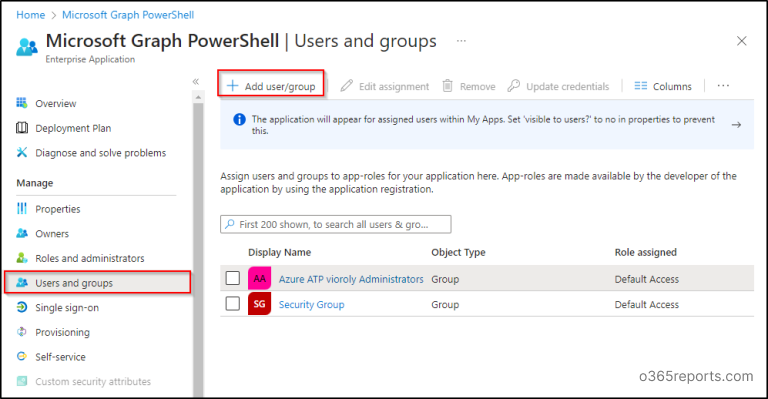Click the AA group avatar

[260, 279]
